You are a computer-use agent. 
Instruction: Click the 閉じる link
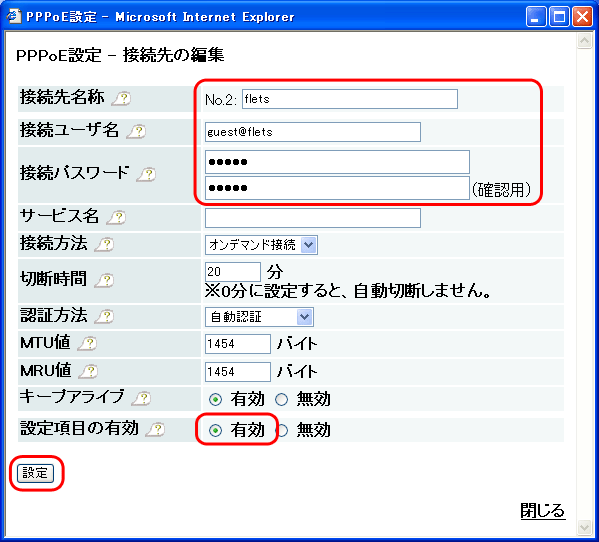[x=542, y=511]
